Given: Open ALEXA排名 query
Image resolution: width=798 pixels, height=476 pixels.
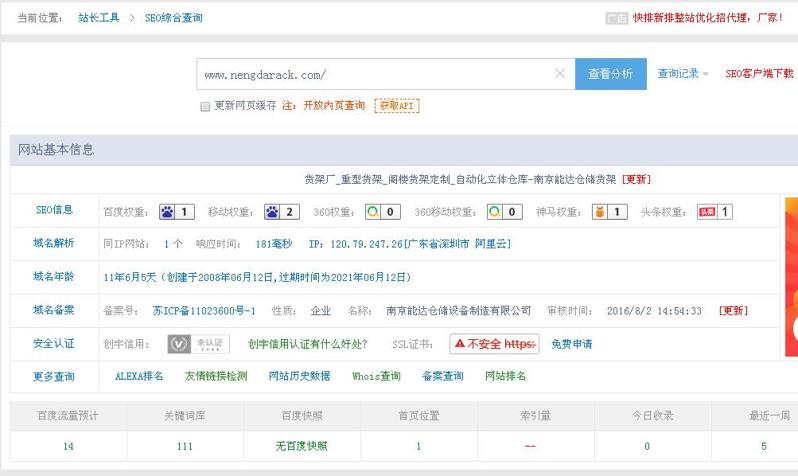Looking at the screenshot, I should (139, 376).
